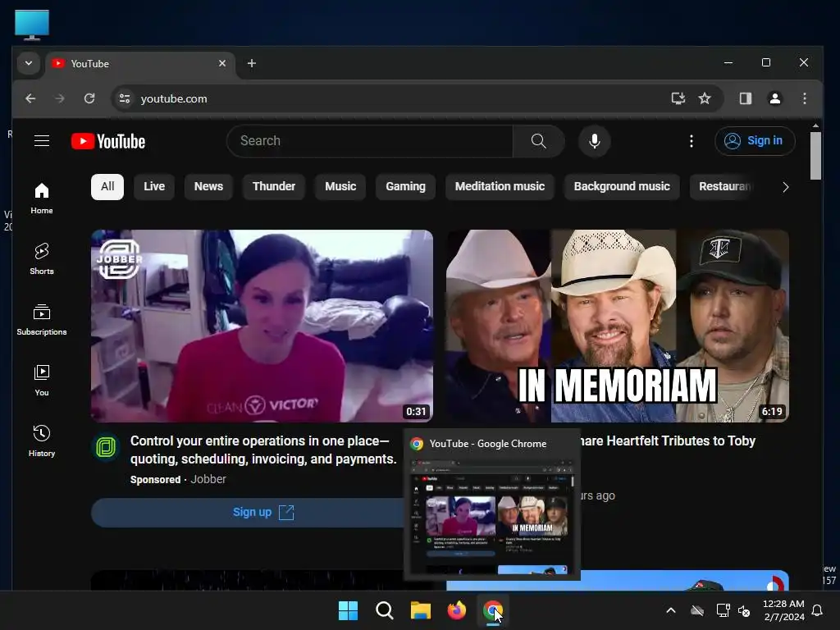Click the YouTube logo
Viewport: 840px width, 630px height.
pos(108,141)
